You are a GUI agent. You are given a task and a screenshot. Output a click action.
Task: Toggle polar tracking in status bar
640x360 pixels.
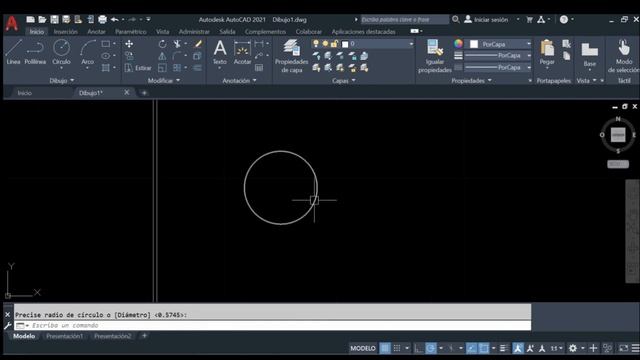pyautogui.click(x=431, y=348)
